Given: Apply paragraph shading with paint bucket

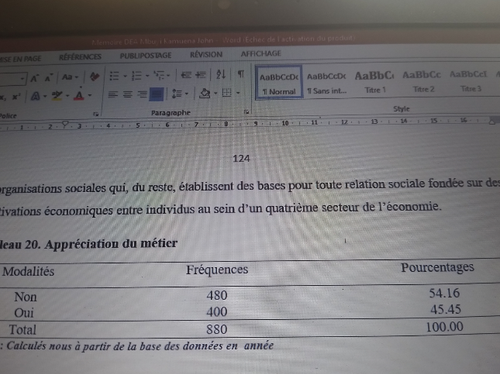Looking at the screenshot, I should [204, 93].
